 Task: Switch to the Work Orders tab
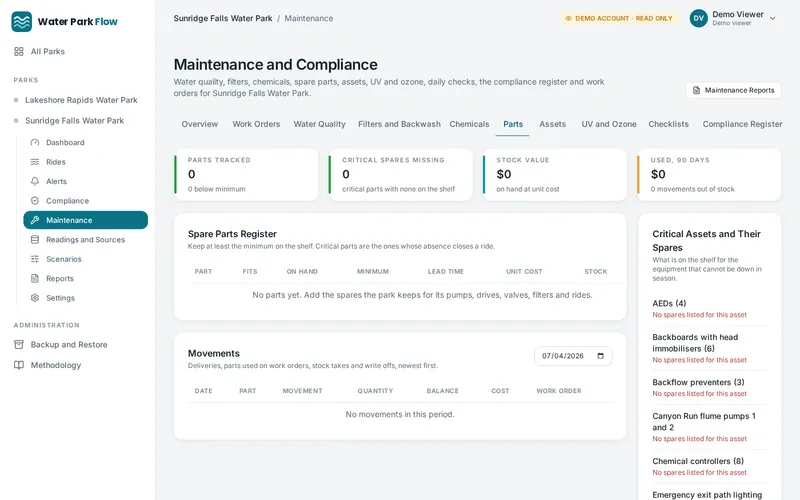pos(256,124)
